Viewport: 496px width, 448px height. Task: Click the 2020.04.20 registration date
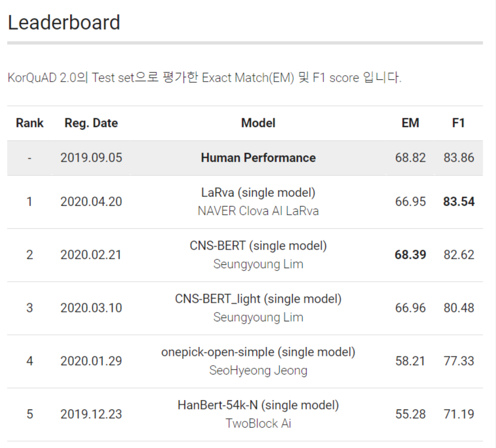(x=91, y=202)
